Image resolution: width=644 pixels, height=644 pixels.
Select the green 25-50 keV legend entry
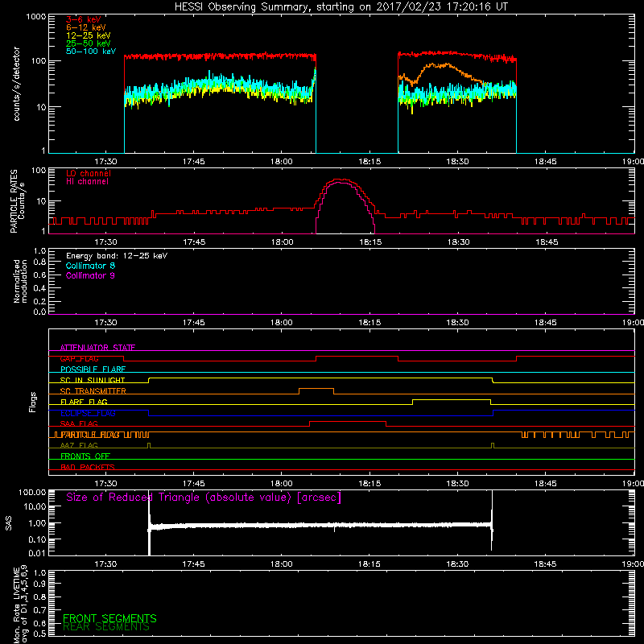pos(89,43)
